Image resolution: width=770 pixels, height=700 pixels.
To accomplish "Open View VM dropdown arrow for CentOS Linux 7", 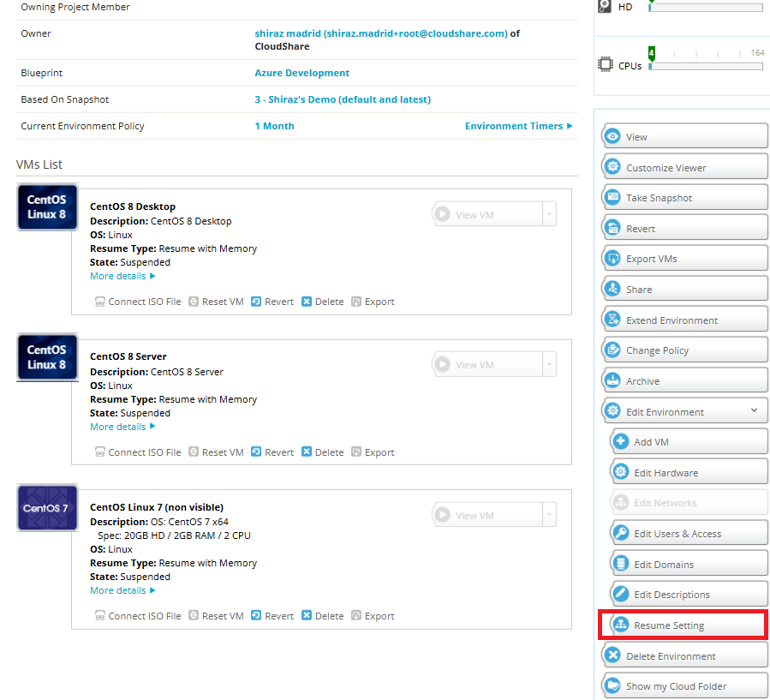I will [550, 515].
